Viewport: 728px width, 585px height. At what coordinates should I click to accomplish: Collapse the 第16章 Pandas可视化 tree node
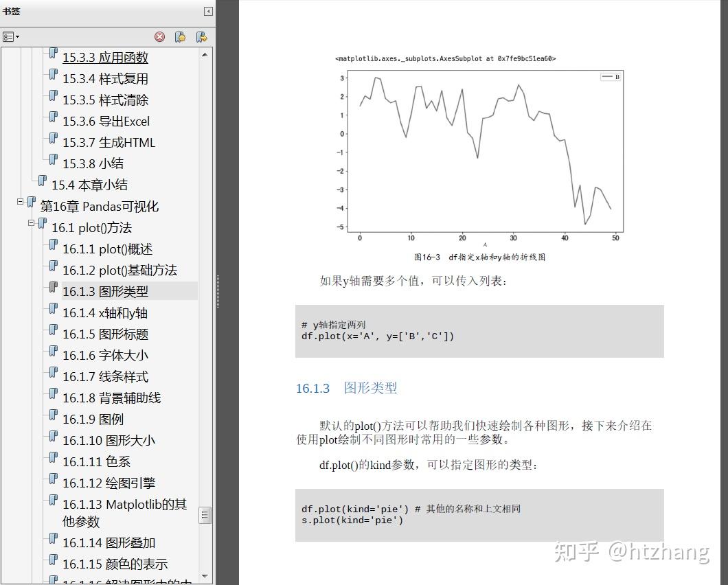pos(21,201)
